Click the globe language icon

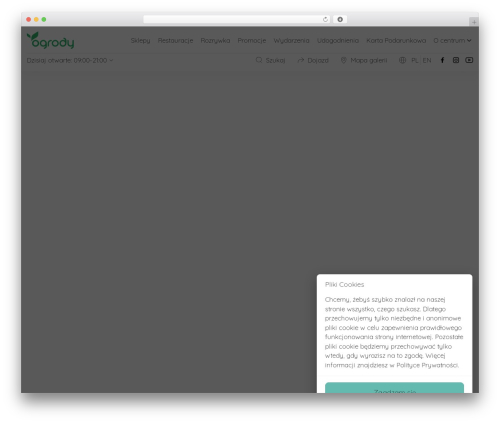pos(402,60)
